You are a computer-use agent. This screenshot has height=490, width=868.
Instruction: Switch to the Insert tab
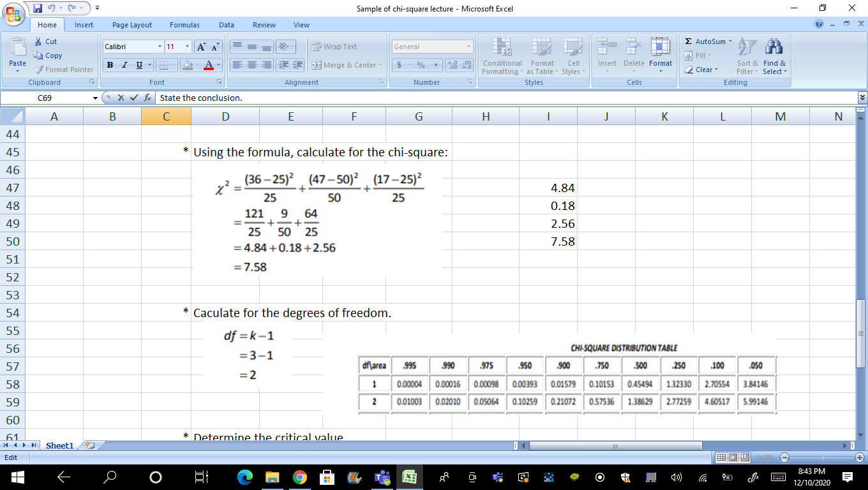click(84, 25)
